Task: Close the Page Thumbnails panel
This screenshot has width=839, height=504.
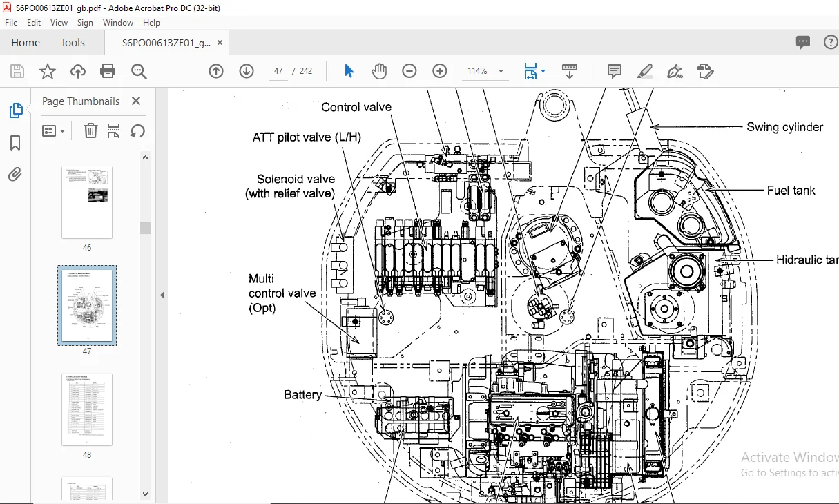Action: [x=136, y=101]
